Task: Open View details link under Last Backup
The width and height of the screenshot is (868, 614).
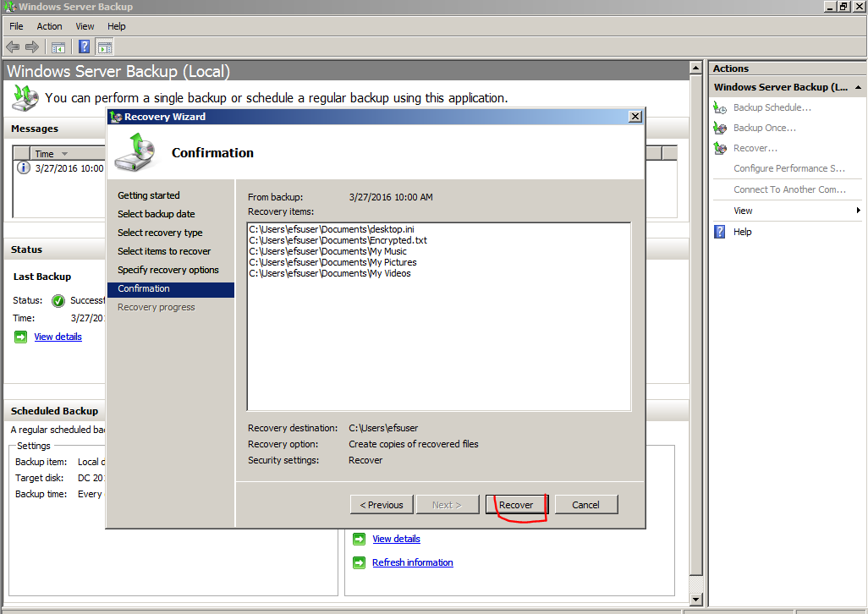Action: point(58,337)
